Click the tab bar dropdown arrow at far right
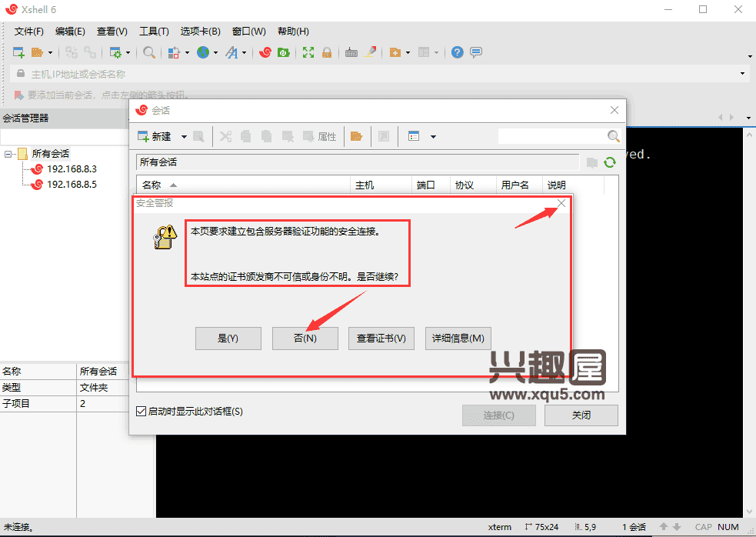756x537 pixels. pyautogui.click(x=748, y=117)
